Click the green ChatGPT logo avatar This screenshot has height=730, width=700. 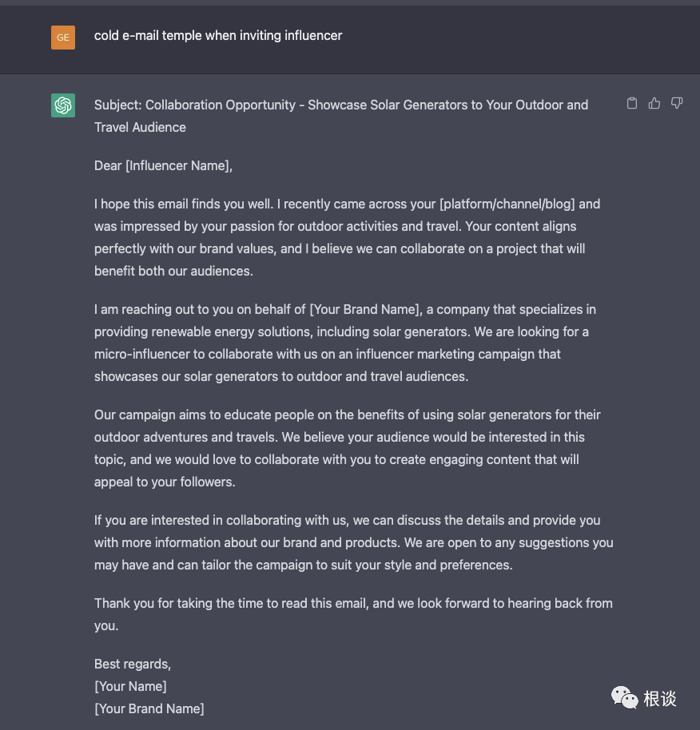point(63,105)
